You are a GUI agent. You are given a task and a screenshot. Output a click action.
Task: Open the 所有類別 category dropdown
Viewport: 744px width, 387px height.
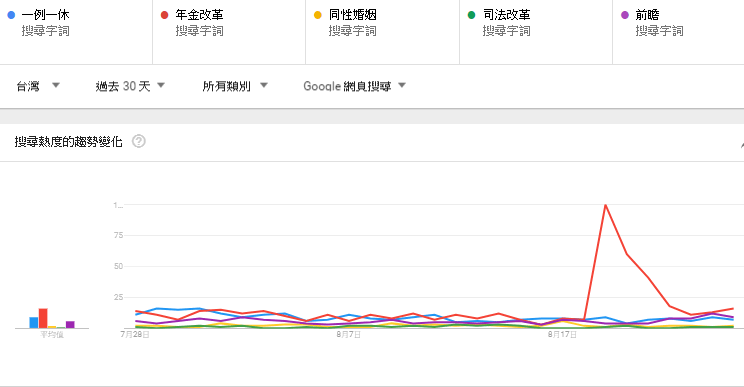(235, 86)
